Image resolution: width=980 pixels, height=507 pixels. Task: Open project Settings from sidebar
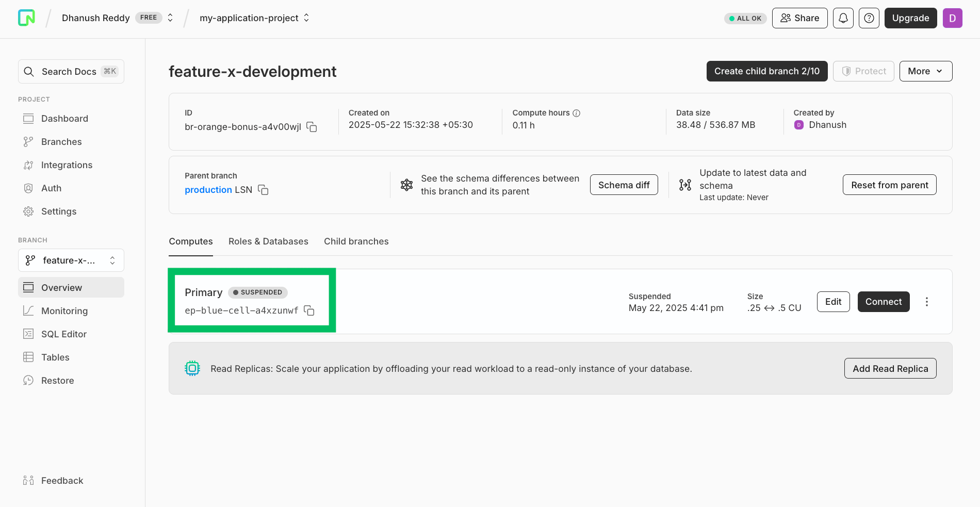click(x=58, y=211)
